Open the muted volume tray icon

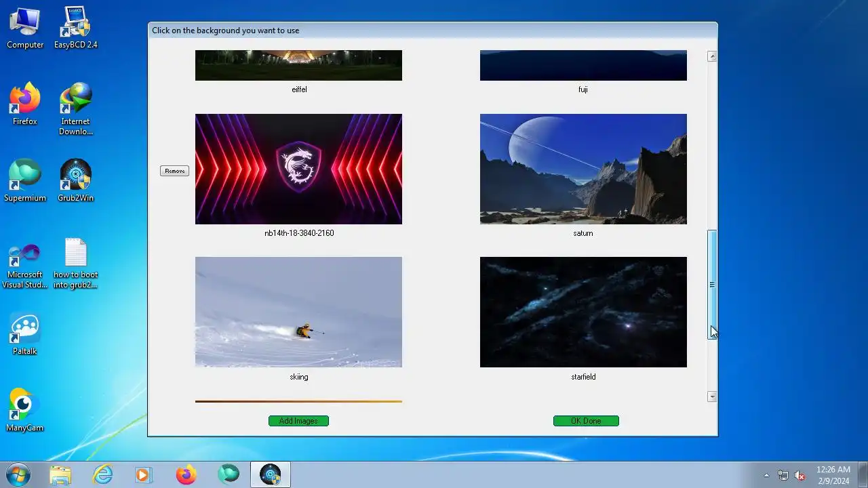pyautogui.click(x=800, y=475)
